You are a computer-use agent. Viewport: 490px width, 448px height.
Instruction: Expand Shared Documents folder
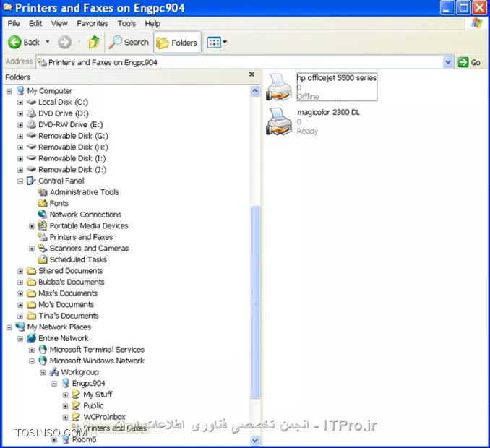pyautogui.click(x=20, y=271)
